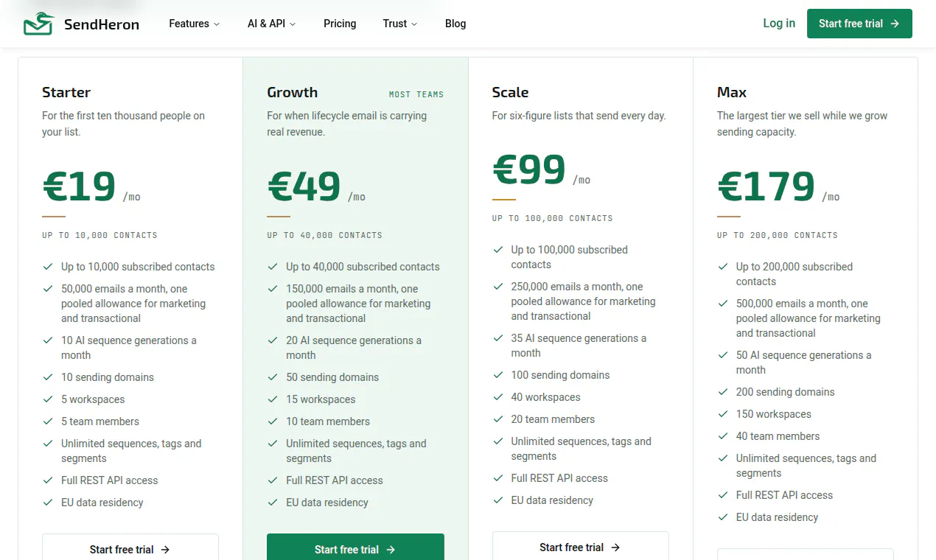Viewport: 936px width, 560px height.
Task: Open the Blog nav item
Action: click(455, 24)
